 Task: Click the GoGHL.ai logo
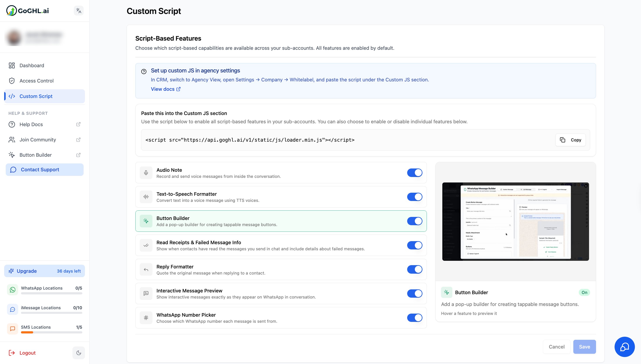(28, 10)
